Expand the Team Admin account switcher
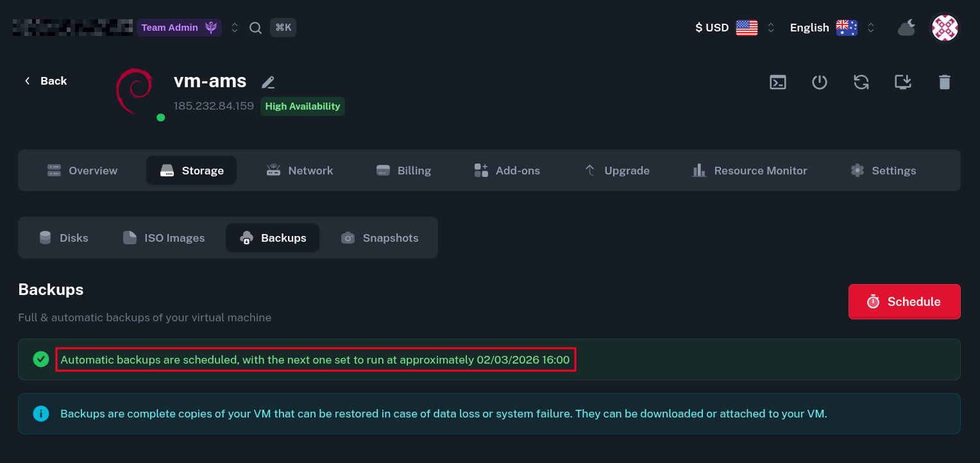The image size is (980, 463). coord(235,28)
